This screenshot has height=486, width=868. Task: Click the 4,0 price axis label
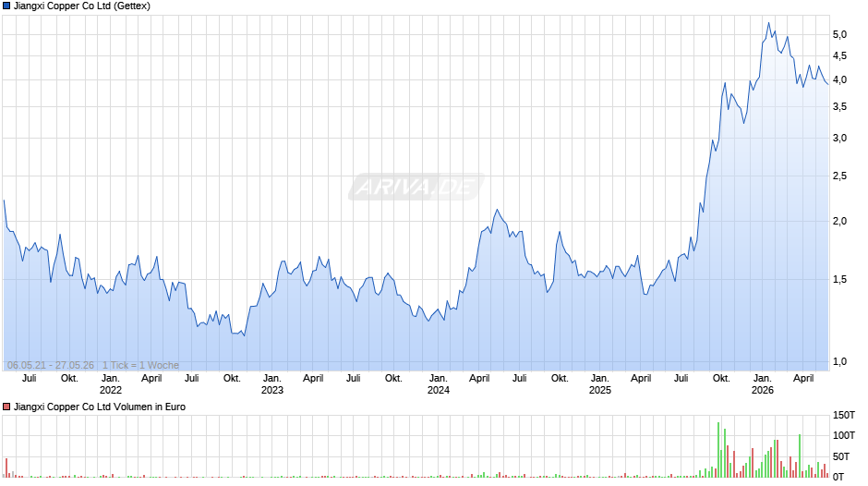click(x=839, y=79)
